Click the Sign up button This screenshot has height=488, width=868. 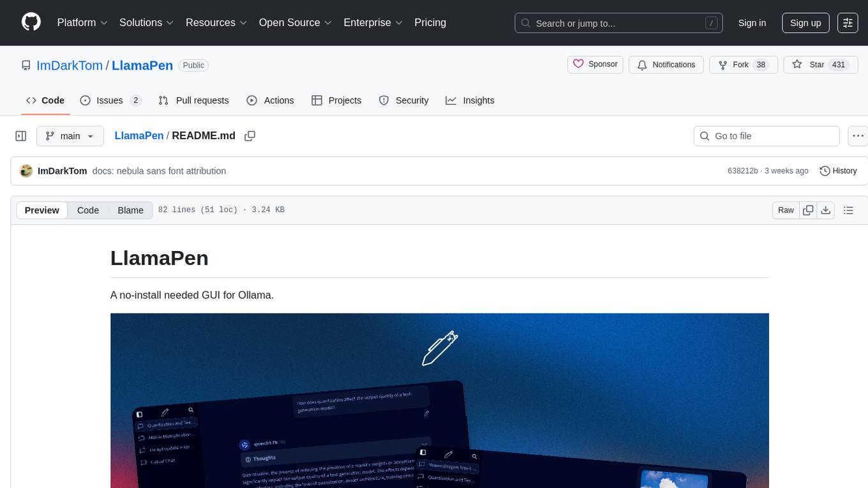click(x=805, y=23)
